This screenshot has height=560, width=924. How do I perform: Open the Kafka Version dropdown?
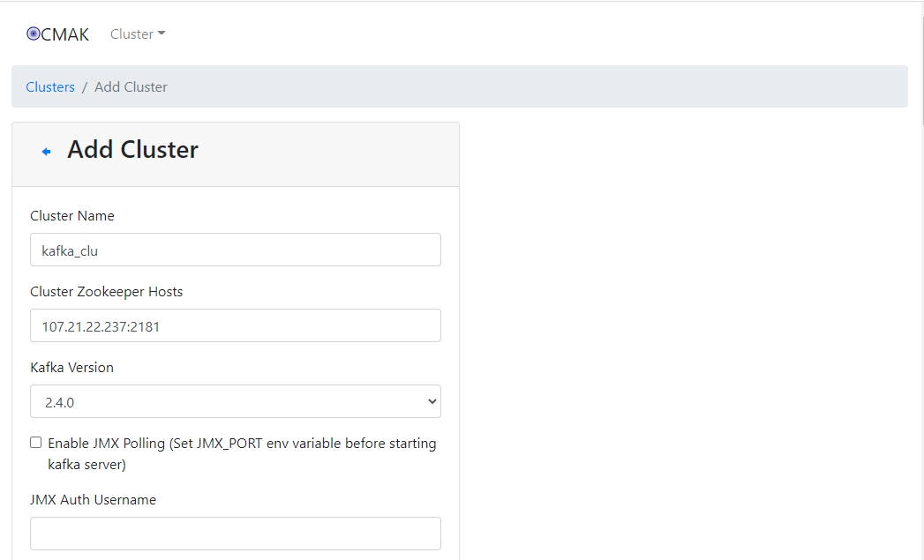pos(235,401)
